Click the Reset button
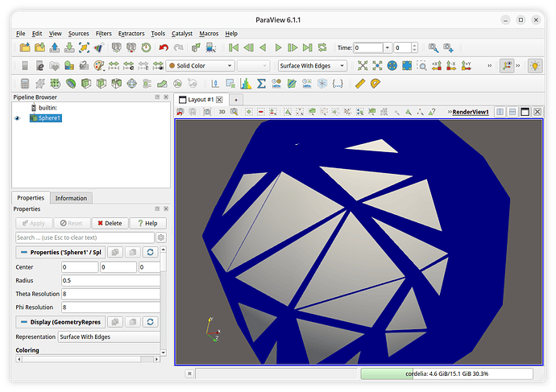 [x=71, y=223]
